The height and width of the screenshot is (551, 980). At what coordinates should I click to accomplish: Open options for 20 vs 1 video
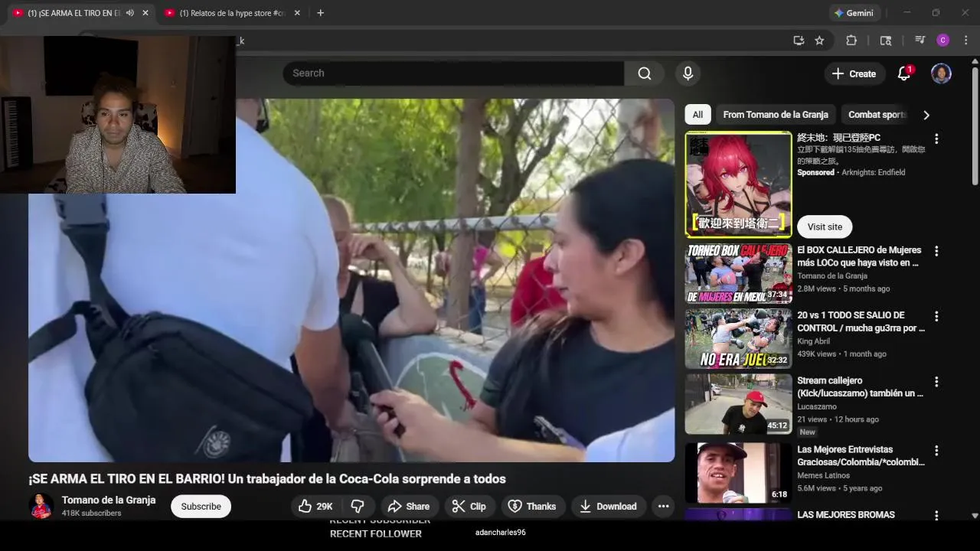click(936, 316)
